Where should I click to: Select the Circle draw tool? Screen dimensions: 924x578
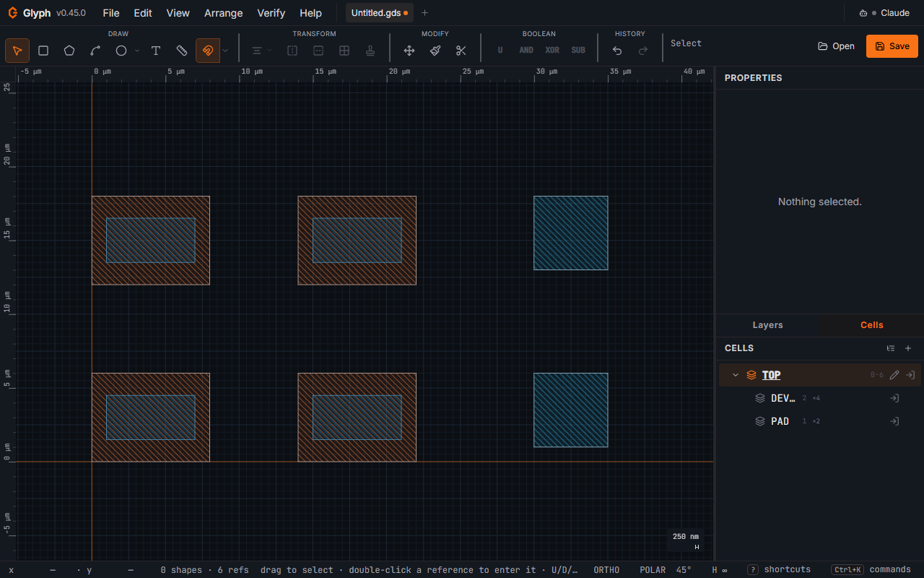121,51
